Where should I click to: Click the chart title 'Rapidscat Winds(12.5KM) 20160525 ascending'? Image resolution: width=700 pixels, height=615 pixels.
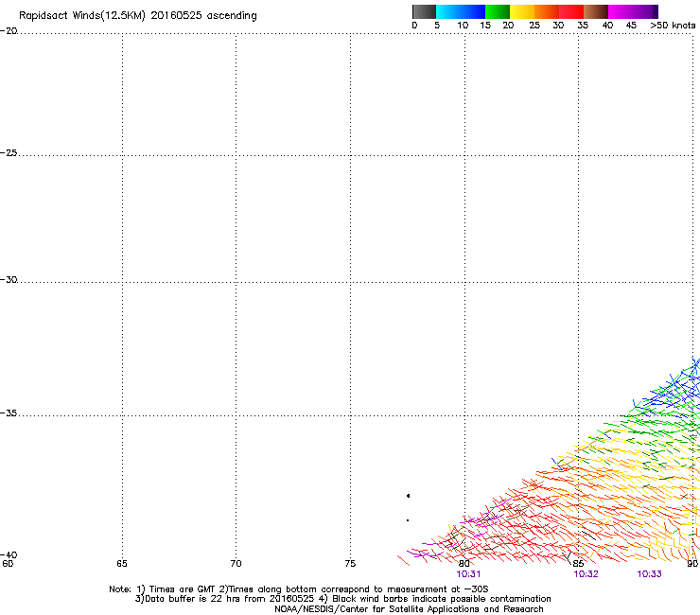tap(138, 16)
